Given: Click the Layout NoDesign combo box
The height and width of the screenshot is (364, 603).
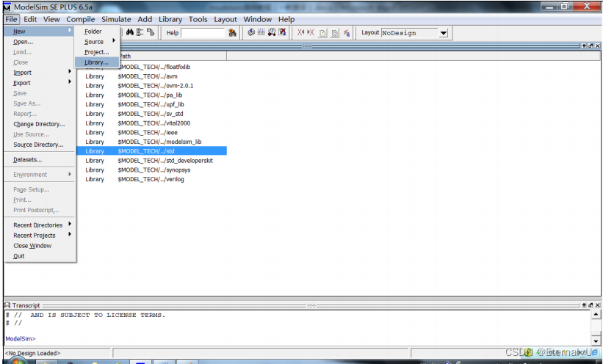Looking at the screenshot, I should pos(414,33).
